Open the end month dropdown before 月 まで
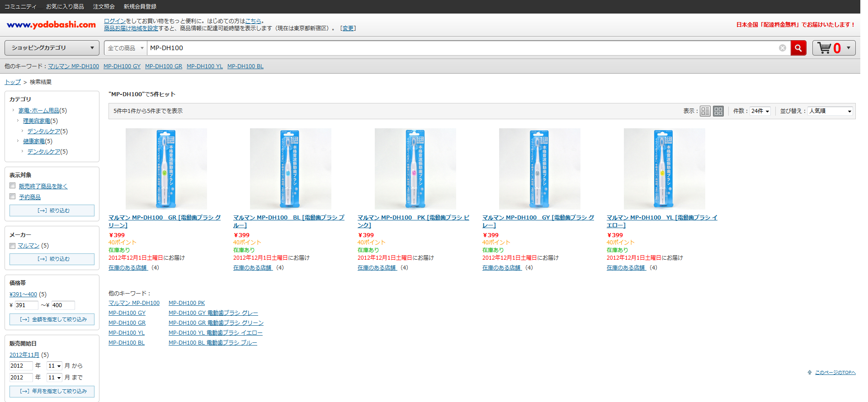 [55, 378]
